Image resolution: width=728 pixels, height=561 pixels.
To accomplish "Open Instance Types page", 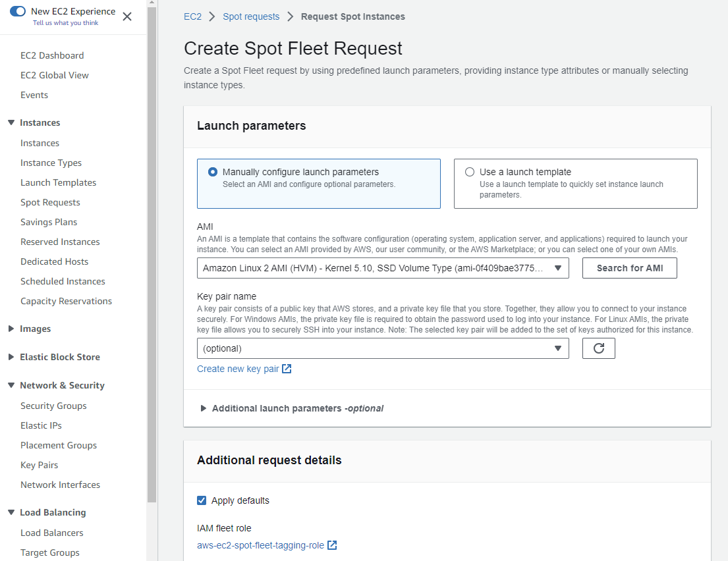I will [51, 163].
